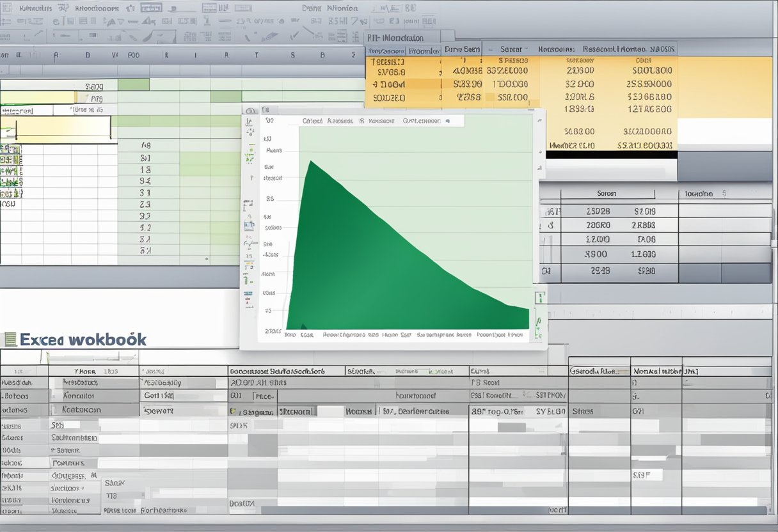Viewport: 778px width, 532px height.
Task: Select the "$2019" cell in the right-side table
Action: [x=644, y=211]
